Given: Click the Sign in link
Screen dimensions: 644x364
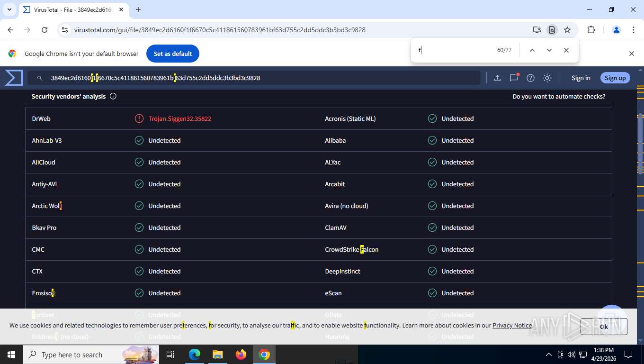Looking at the screenshot, I should coord(581,78).
